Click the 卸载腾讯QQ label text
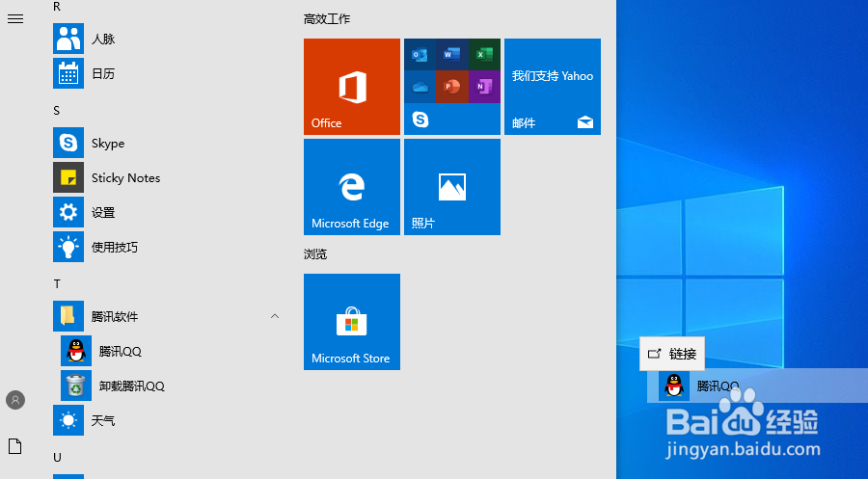 click(x=132, y=386)
